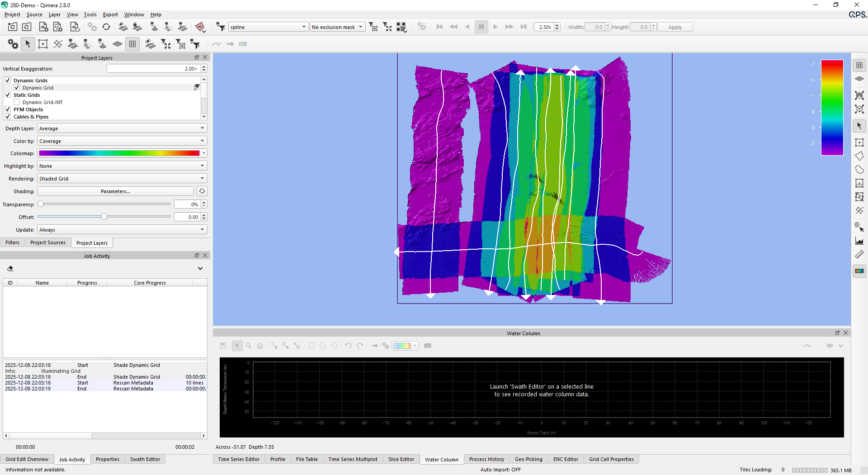Select the rectangular selection tool in second toolbar
The height and width of the screenshot is (475, 868).
pyautogui.click(x=43, y=44)
